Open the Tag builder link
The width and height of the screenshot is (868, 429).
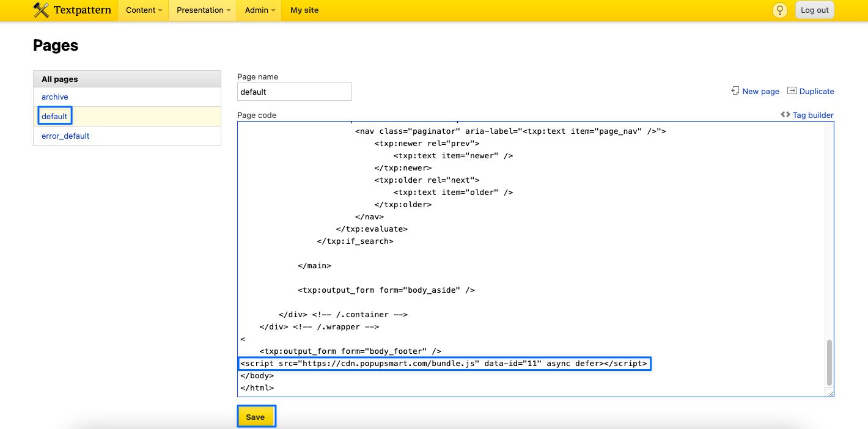(813, 115)
